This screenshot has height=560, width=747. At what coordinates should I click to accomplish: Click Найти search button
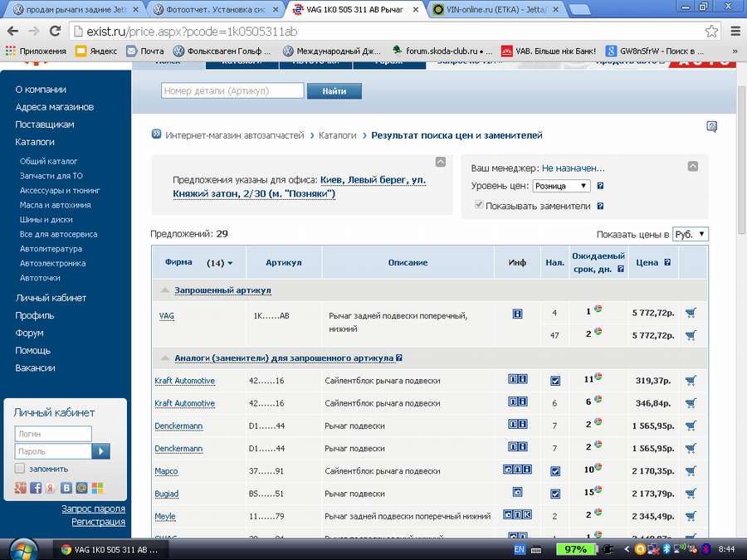coord(334,91)
